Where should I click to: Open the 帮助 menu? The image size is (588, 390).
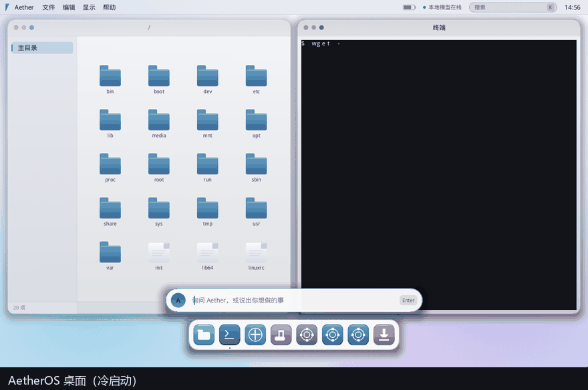pyautogui.click(x=109, y=7)
